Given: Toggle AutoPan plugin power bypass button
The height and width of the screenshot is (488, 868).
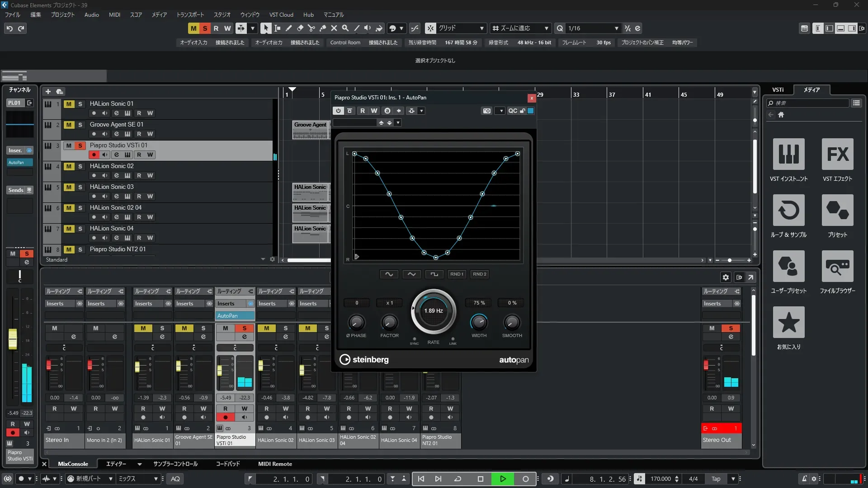Looking at the screenshot, I should click(338, 111).
